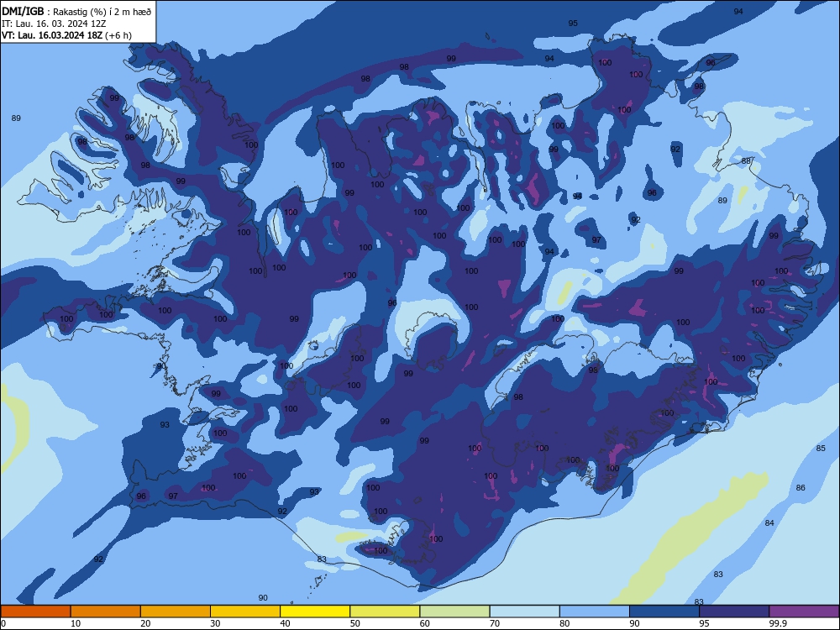Click the 'DMI/IGB : Rakastig (%) í 2 m hæð' title
Viewport: 840px width, 630px height.
(76, 12)
